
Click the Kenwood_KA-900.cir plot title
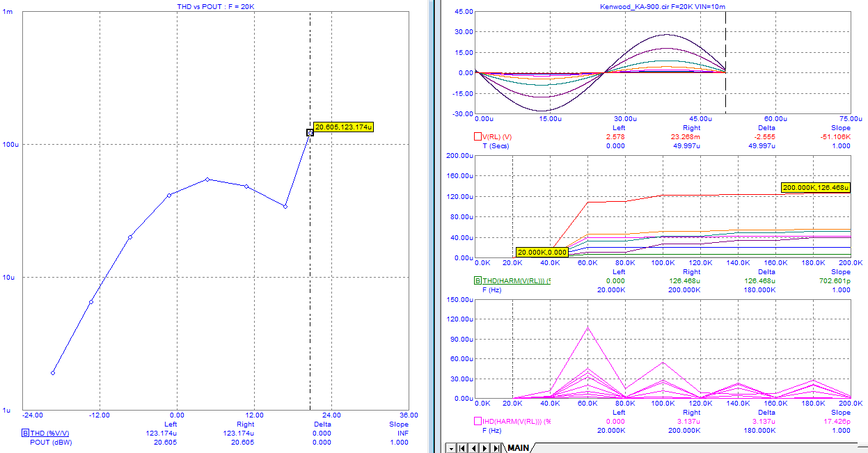click(663, 6)
